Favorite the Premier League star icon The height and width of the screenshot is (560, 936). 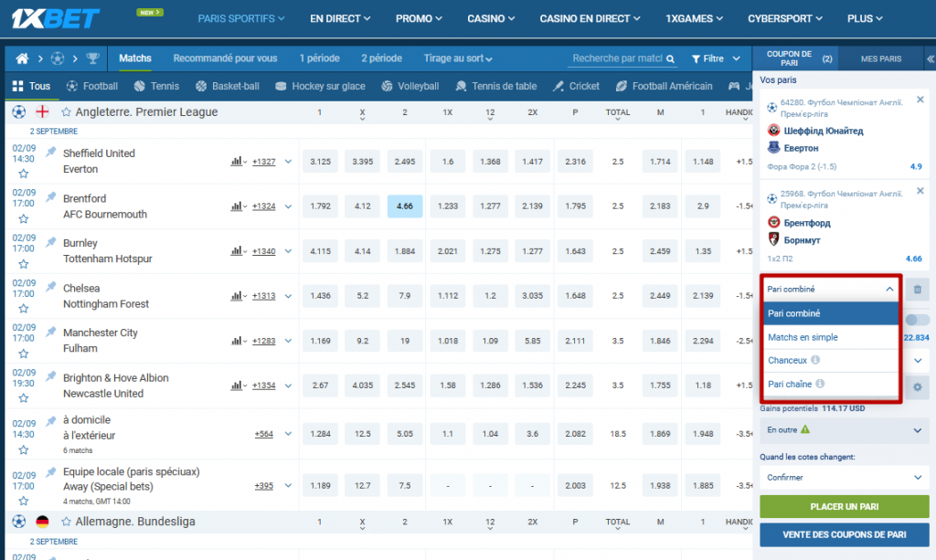pos(66,112)
